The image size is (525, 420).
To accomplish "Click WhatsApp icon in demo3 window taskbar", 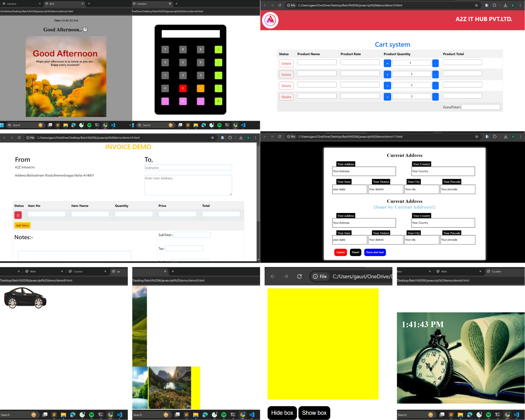I will [214, 415].
